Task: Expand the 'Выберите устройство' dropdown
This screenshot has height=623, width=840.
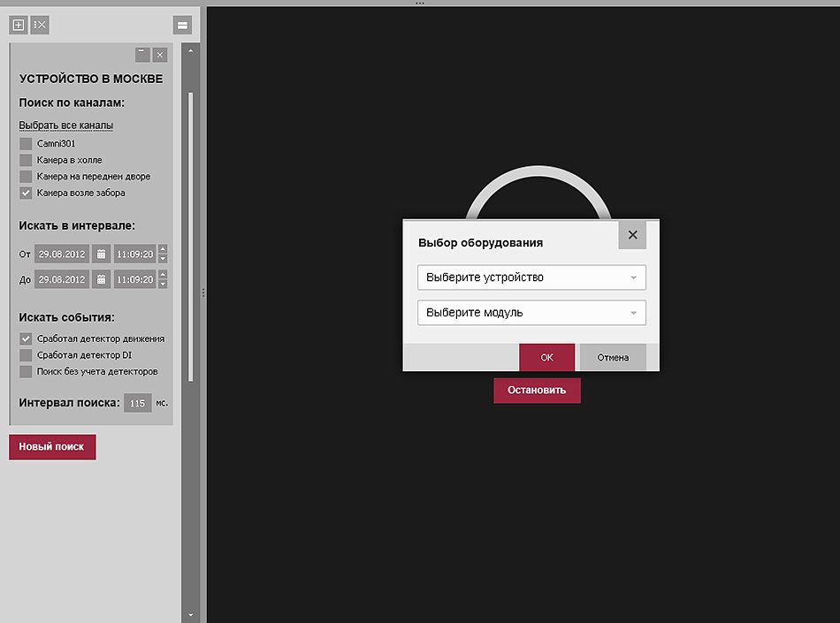Action: tap(531, 277)
